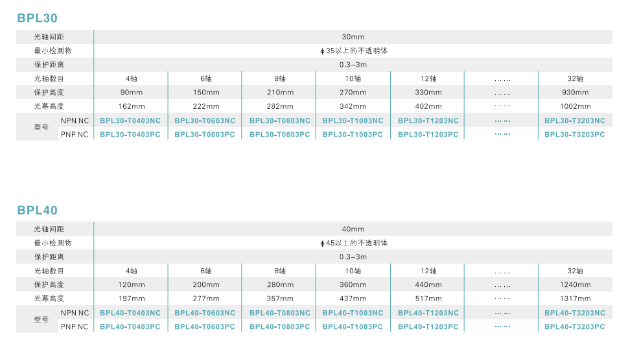Viewport: 628px width, 364px height.
Task: Select the 1240mm protection height cell
Action: pos(575,285)
